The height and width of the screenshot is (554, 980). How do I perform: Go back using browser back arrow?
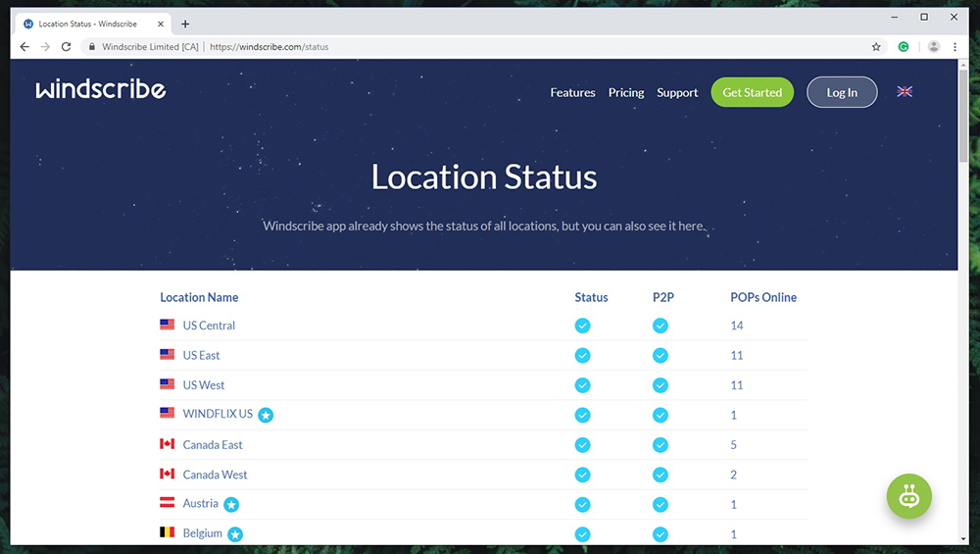24,47
